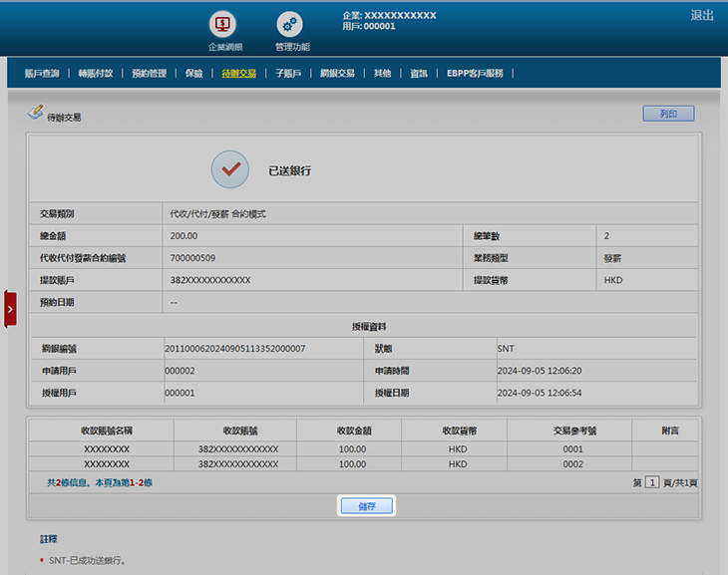Select the 待辦交易 menu tab
The height and width of the screenshot is (575, 728).
tap(238, 73)
